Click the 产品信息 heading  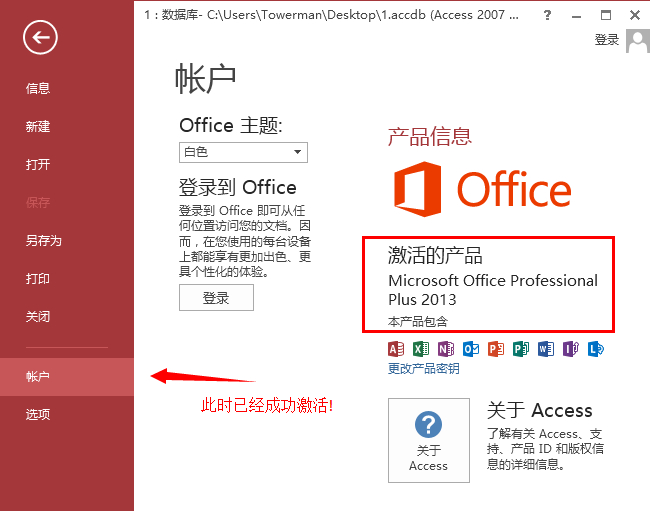[429, 137]
